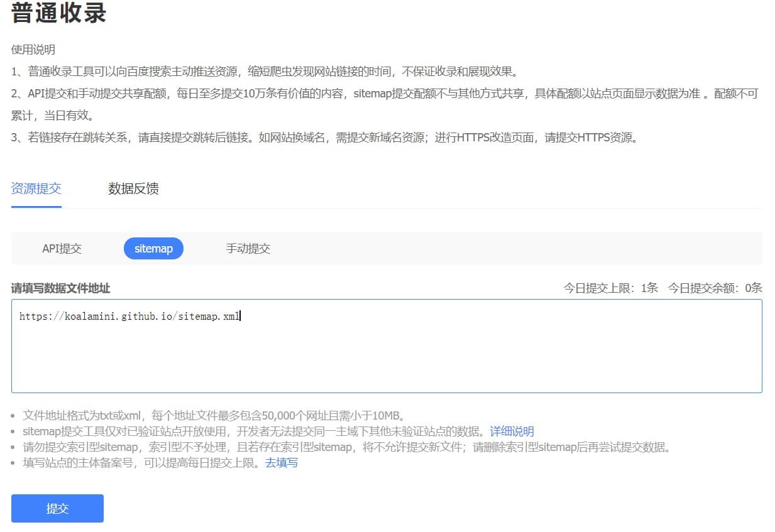This screenshot has width=775, height=532.
Task: Switch to 手动提交 submission mode
Action: point(248,249)
